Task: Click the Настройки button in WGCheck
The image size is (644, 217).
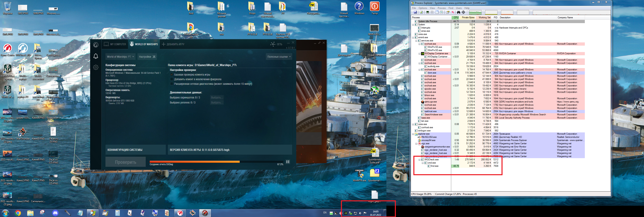Action: pyautogui.click(x=147, y=57)
